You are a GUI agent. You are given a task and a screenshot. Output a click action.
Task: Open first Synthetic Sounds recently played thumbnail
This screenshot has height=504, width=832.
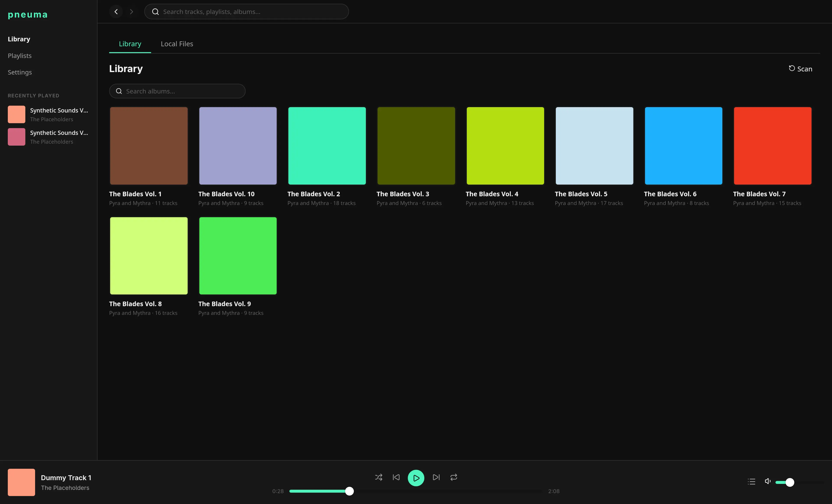pos(16,114)
